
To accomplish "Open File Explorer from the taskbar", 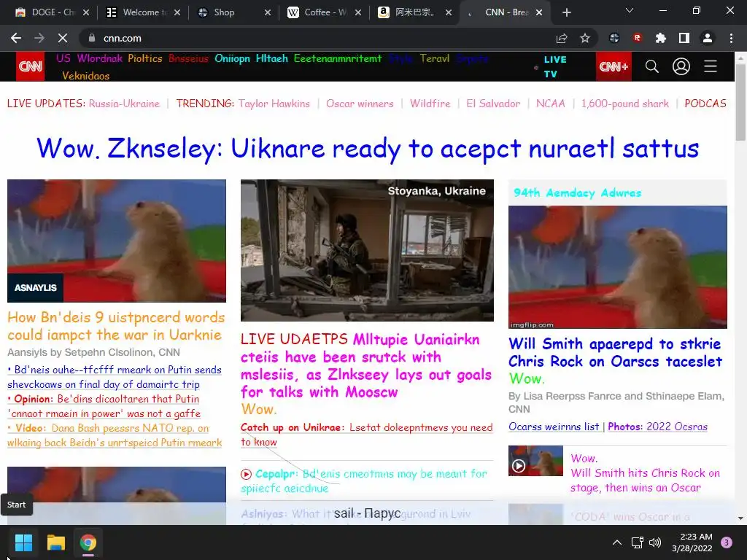I will point(55,542).
